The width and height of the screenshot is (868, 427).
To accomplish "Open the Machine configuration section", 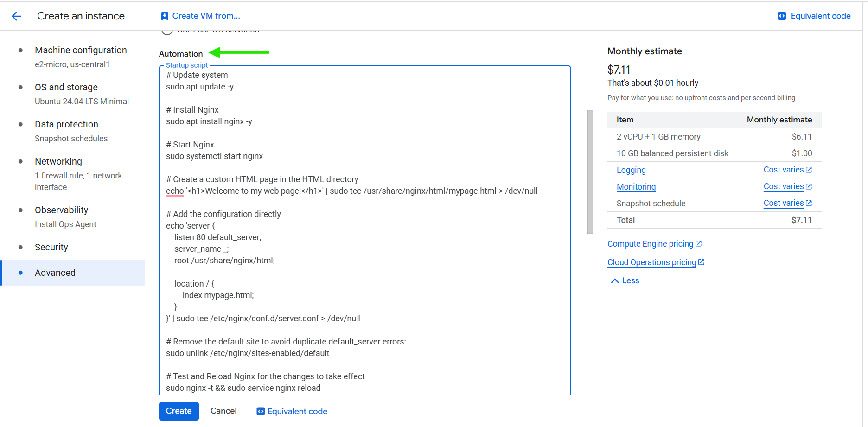I will tap(81, 50).
